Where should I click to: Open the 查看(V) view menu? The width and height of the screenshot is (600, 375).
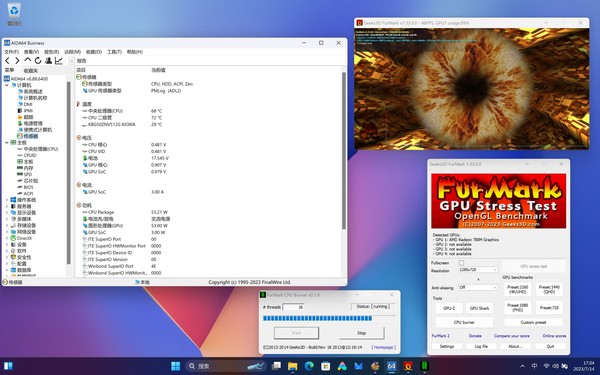31,52
